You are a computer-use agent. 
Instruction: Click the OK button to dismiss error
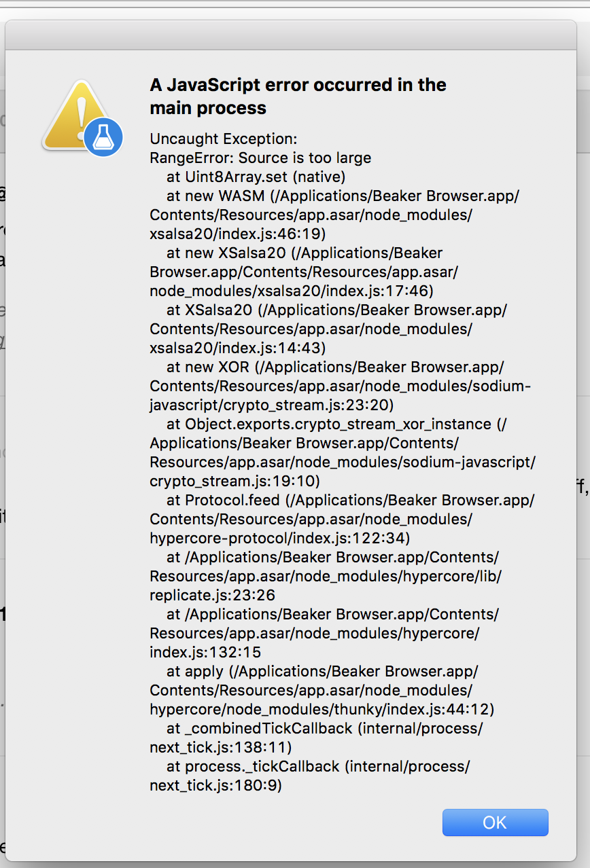[x=495, y=822]
